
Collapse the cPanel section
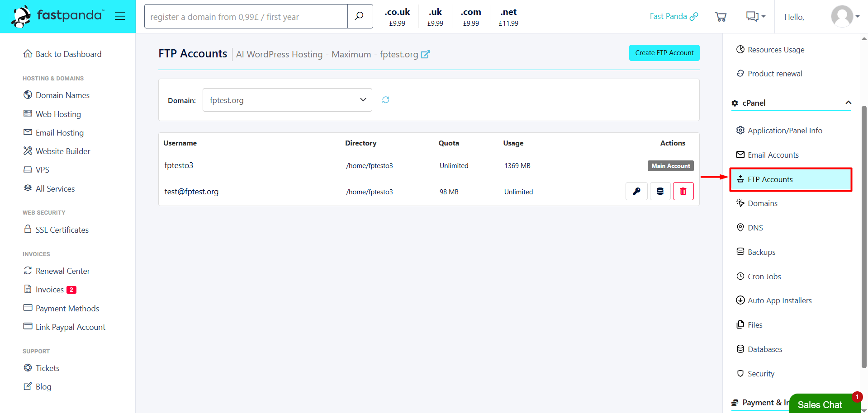791,103
